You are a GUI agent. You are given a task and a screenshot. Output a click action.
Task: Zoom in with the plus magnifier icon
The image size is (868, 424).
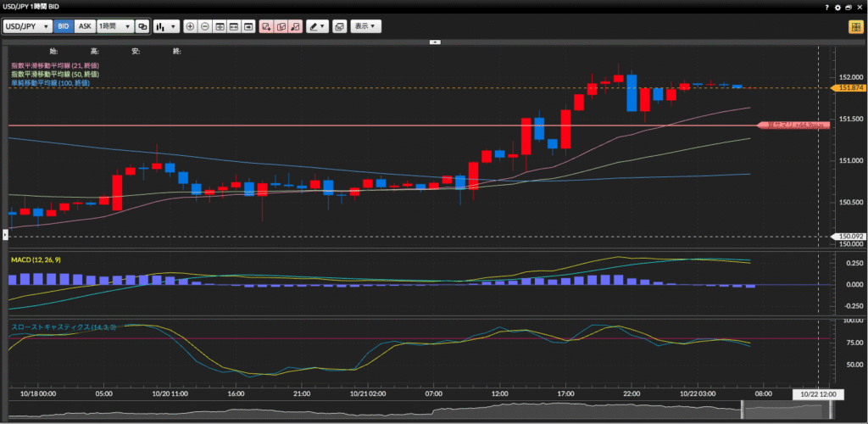190,26
